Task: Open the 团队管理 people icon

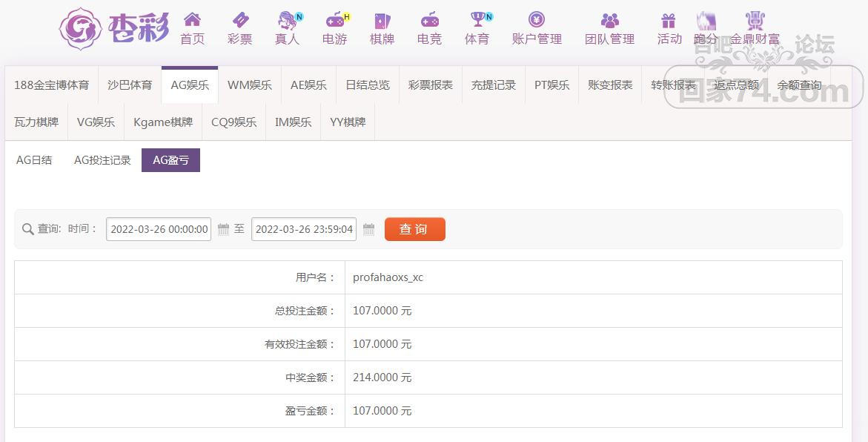Action: click(x=609, y=21)
